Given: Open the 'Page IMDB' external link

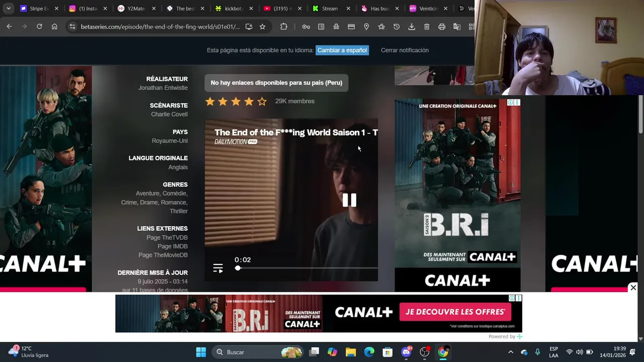Looking at the screenshot, I should click(x=173, y=246).
